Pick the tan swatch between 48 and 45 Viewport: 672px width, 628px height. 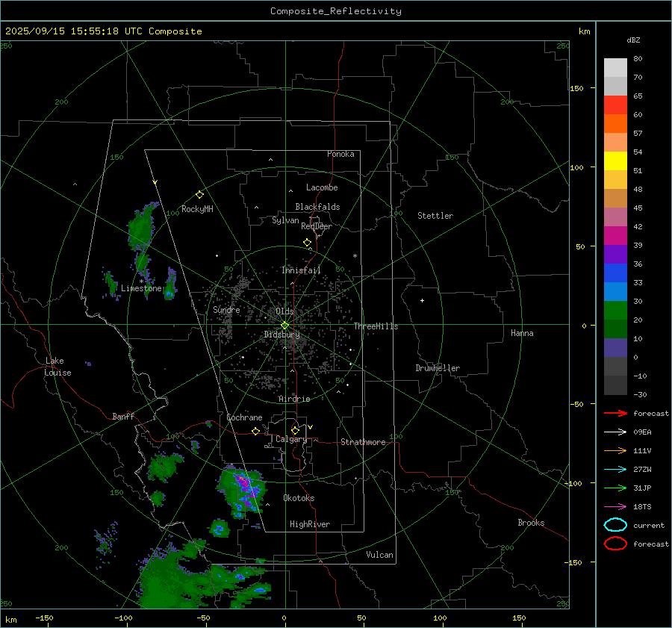click(x=615, y=199)
